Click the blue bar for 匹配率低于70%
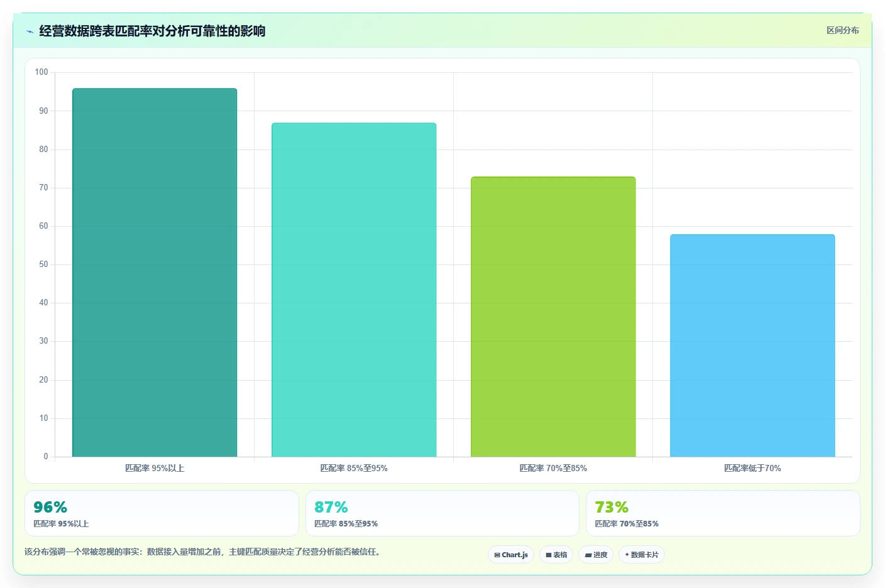Screen dimensions: 885x588 752,346
